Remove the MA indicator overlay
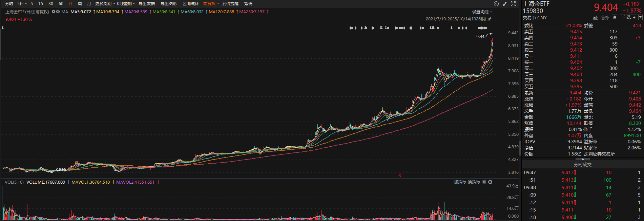This screenshot has height=221, width=644. click(58, 12)
